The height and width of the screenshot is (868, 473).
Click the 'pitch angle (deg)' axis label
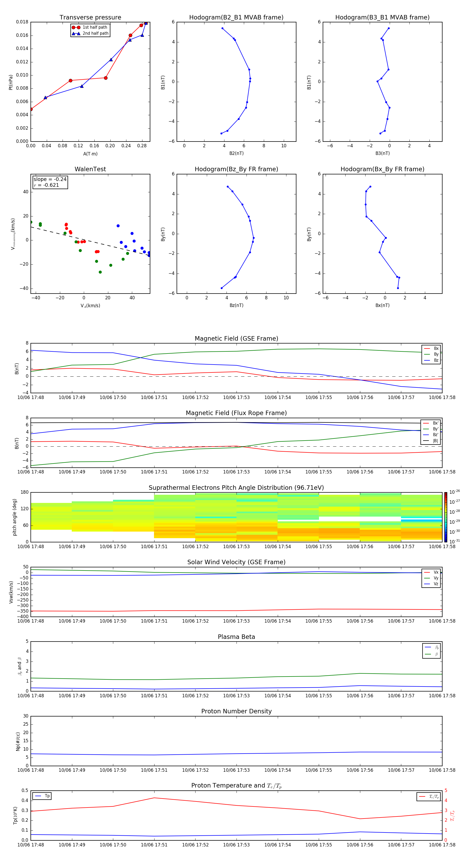point(14,517)
